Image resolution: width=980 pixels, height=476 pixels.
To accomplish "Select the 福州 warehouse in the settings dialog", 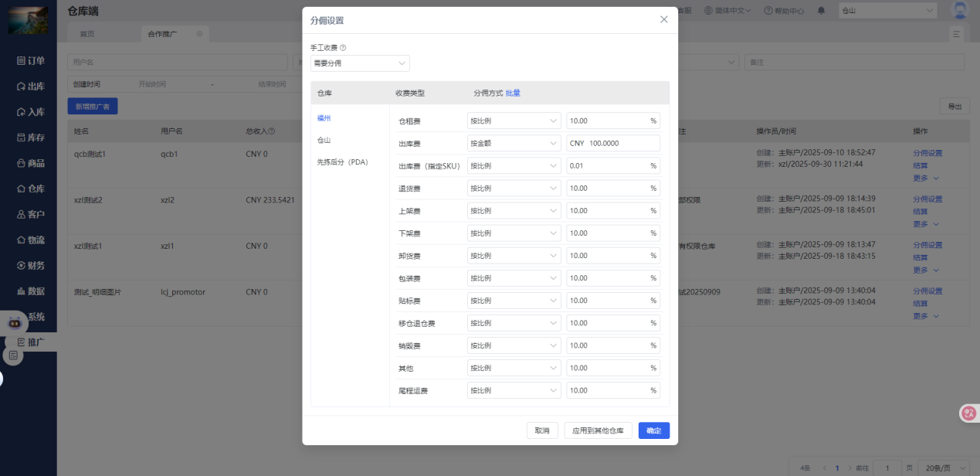I will coord(324,120).
